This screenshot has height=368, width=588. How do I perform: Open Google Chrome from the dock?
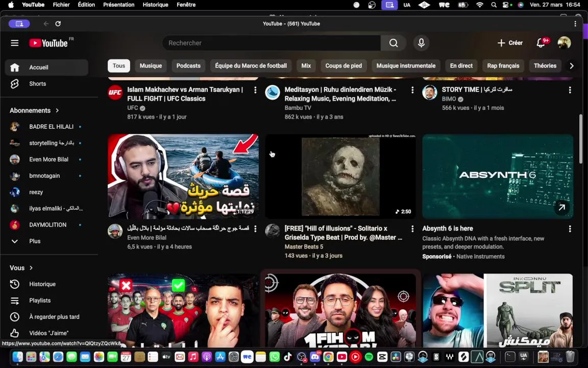tap(328, 357)
